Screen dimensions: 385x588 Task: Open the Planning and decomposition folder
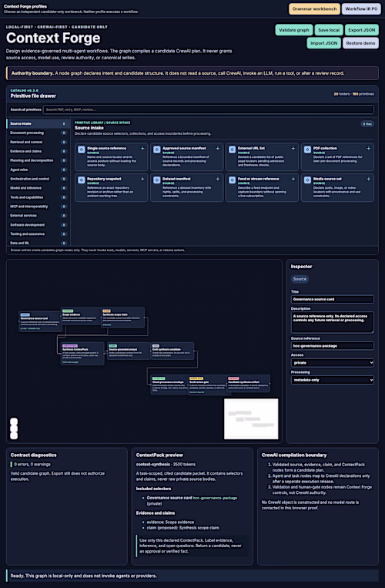(38, 160)
